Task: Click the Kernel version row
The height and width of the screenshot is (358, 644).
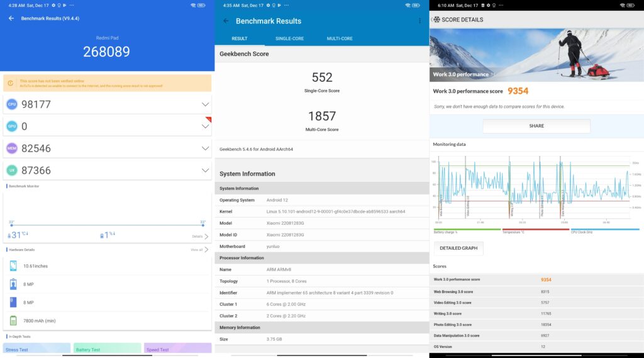Action: (x=322, y=211)
